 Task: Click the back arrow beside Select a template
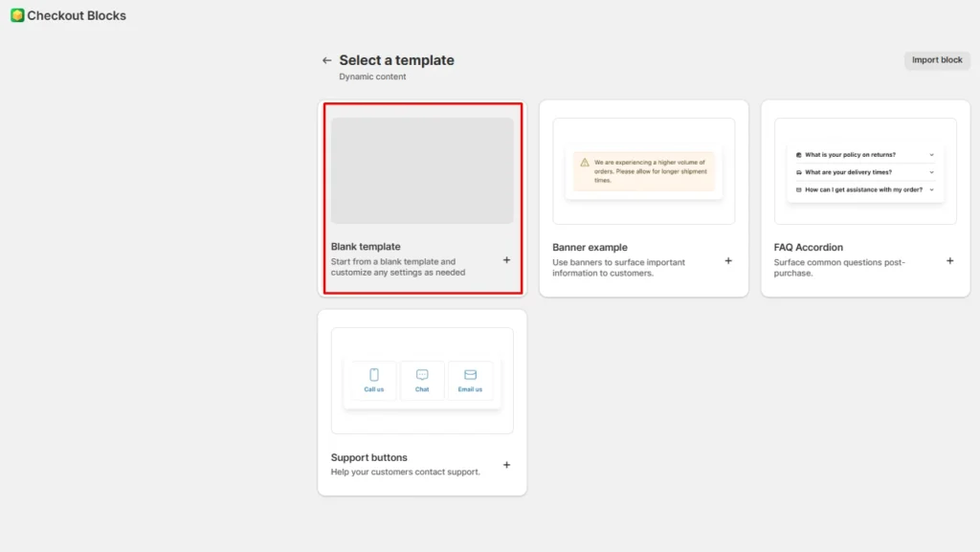click(326, 59)
